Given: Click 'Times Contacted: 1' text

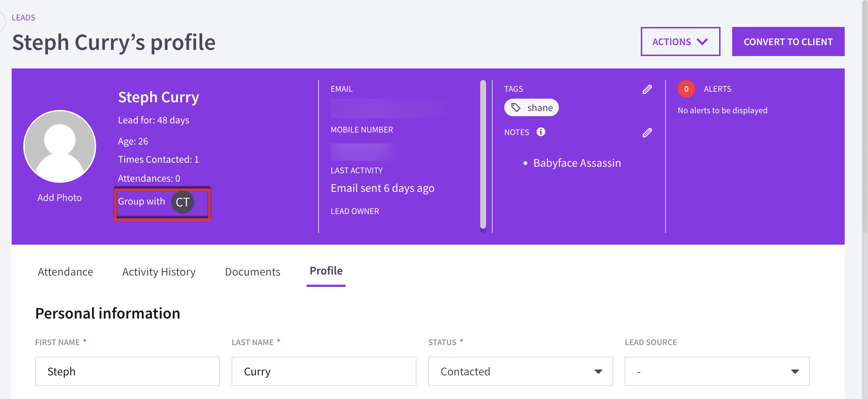Looking at the screenshot, I should point(158,159).
